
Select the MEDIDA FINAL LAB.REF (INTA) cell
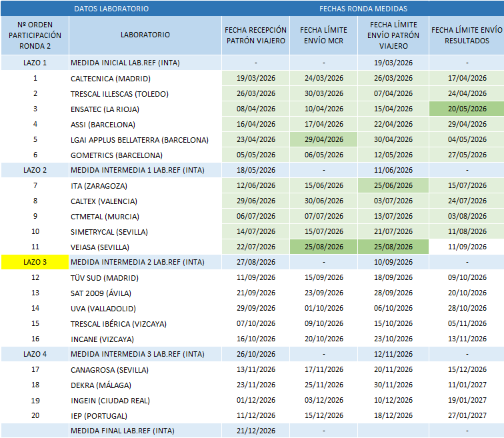pyautogui.click(x=145, y=431)
